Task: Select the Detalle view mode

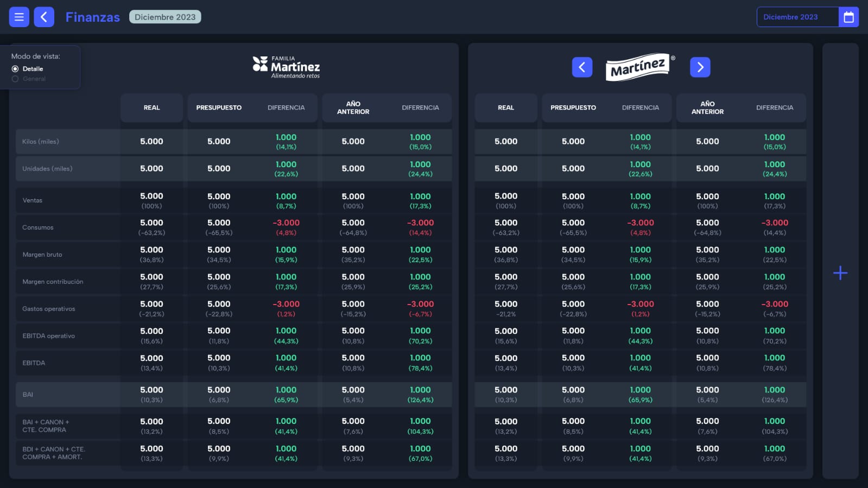Action: pos(16,69)
